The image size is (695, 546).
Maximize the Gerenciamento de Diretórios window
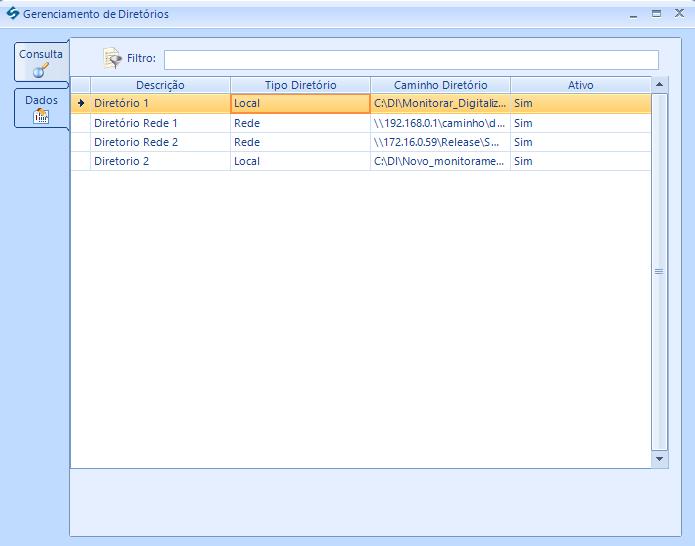click(656, 14)
